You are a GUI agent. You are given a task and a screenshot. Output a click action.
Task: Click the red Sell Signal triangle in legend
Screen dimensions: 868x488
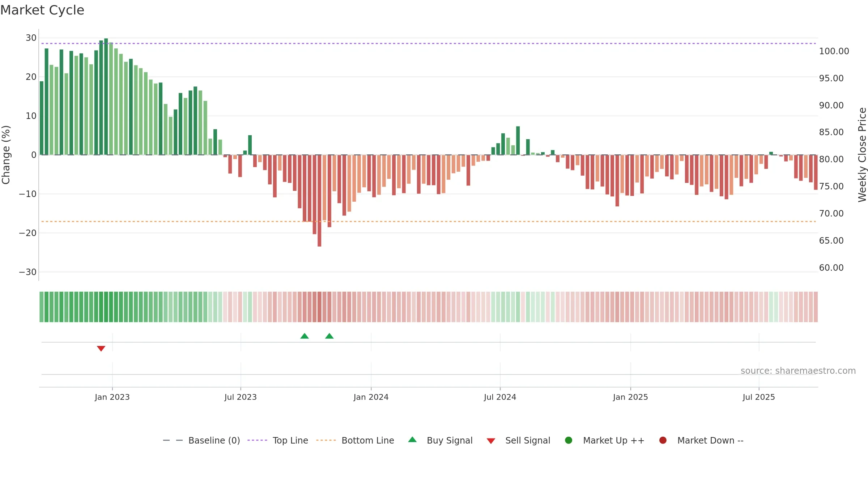click(491, 441)
